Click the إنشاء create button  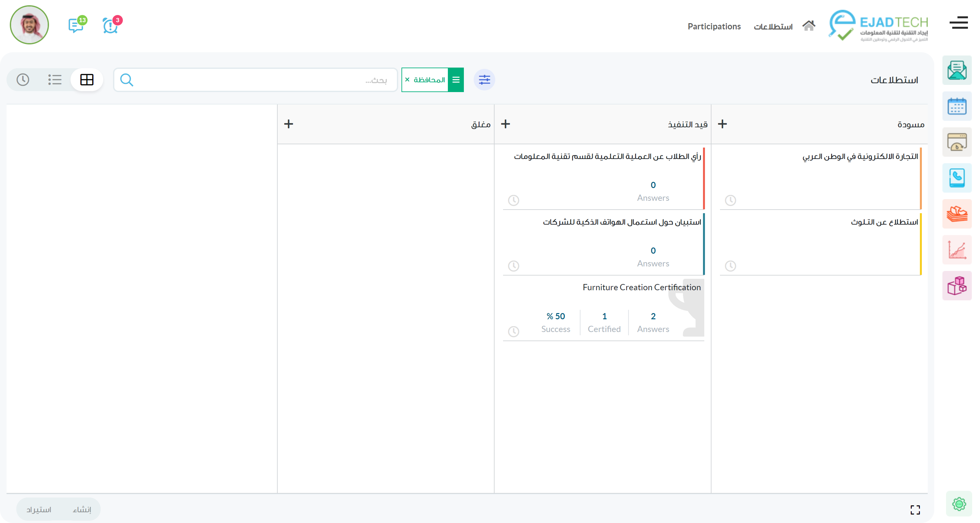(82, 509)
